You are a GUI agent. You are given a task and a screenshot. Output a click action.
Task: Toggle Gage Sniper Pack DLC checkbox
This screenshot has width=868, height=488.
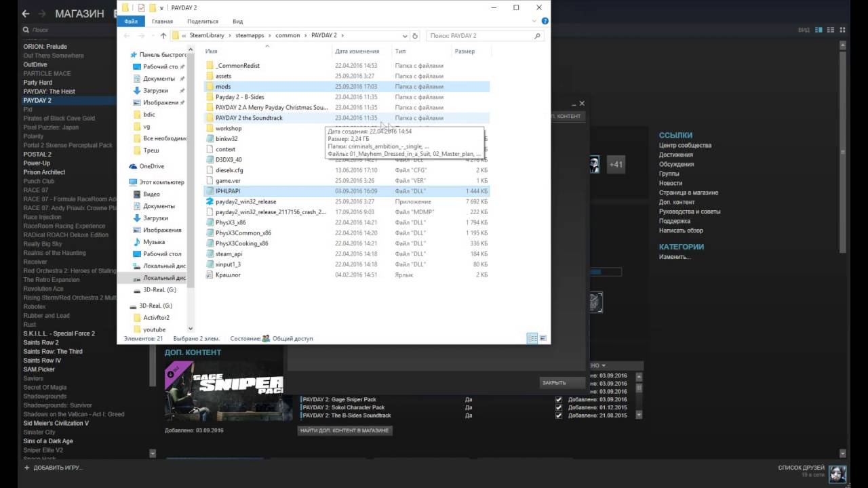click(559, 399)
